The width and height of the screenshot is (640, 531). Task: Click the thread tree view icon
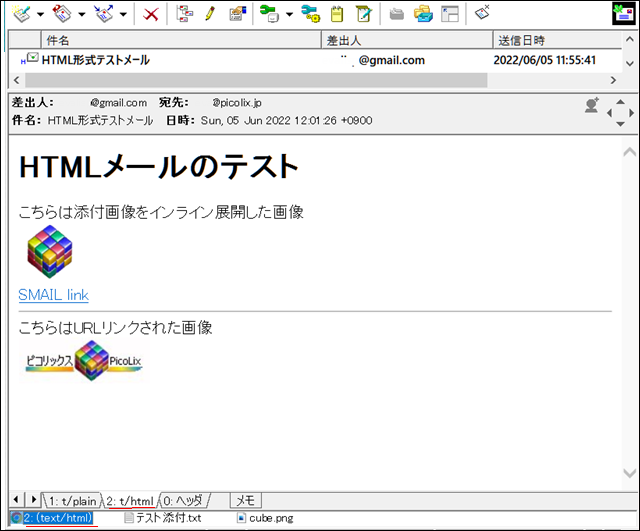tap(185, 14)
